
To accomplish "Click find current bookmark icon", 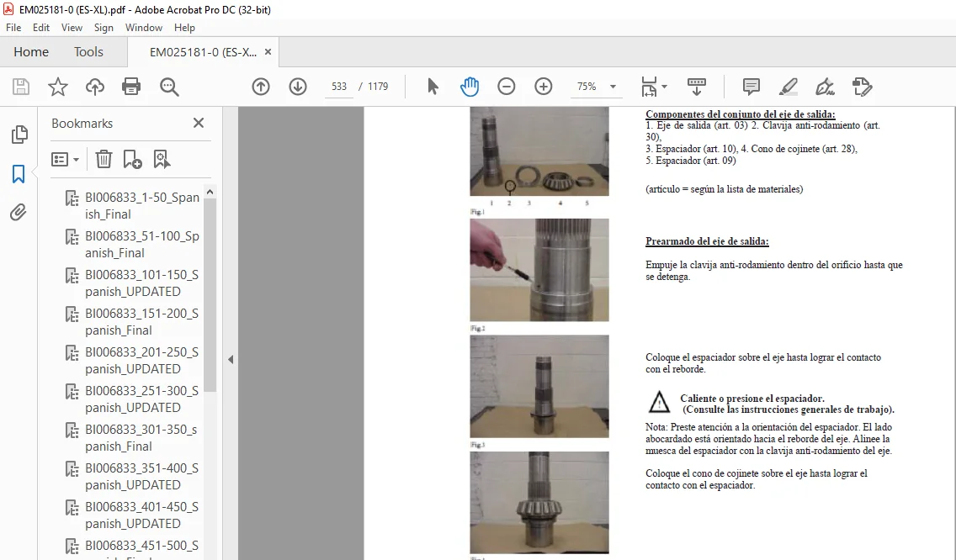I will point(162,159).
